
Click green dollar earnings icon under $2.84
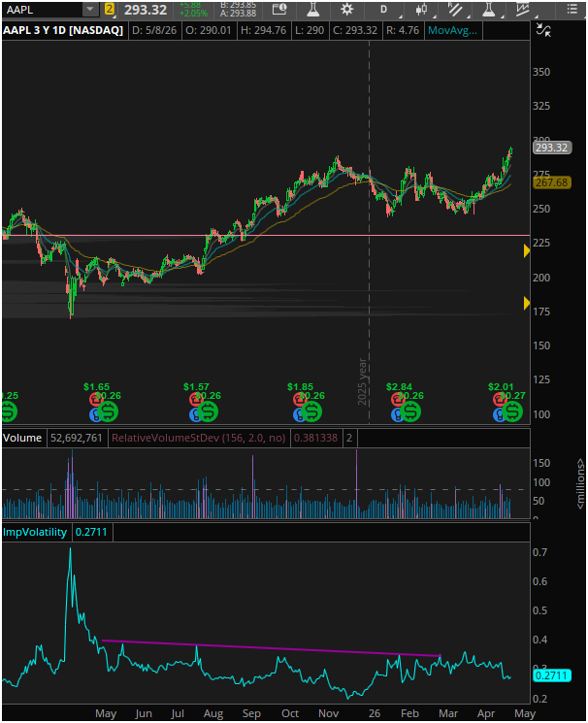click(410, 411)
